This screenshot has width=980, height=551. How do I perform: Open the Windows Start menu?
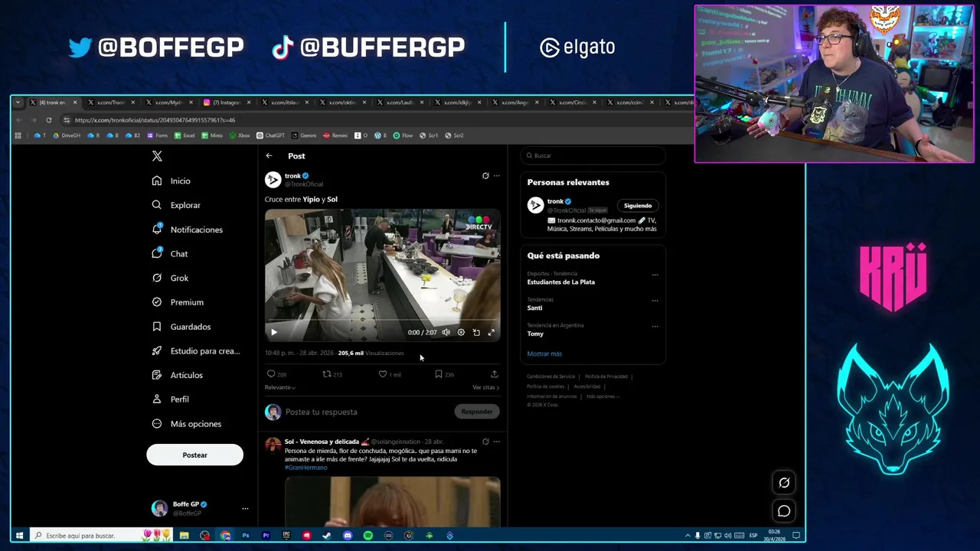pos(19,536)
